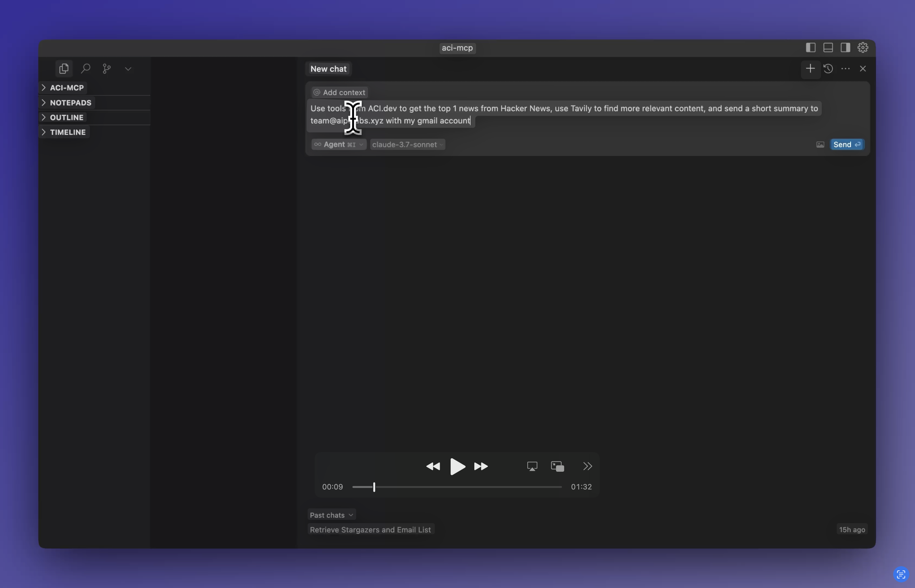Screen dimensions: 915x588
Task: Select the New chat tab
Action: coord(328,69)
